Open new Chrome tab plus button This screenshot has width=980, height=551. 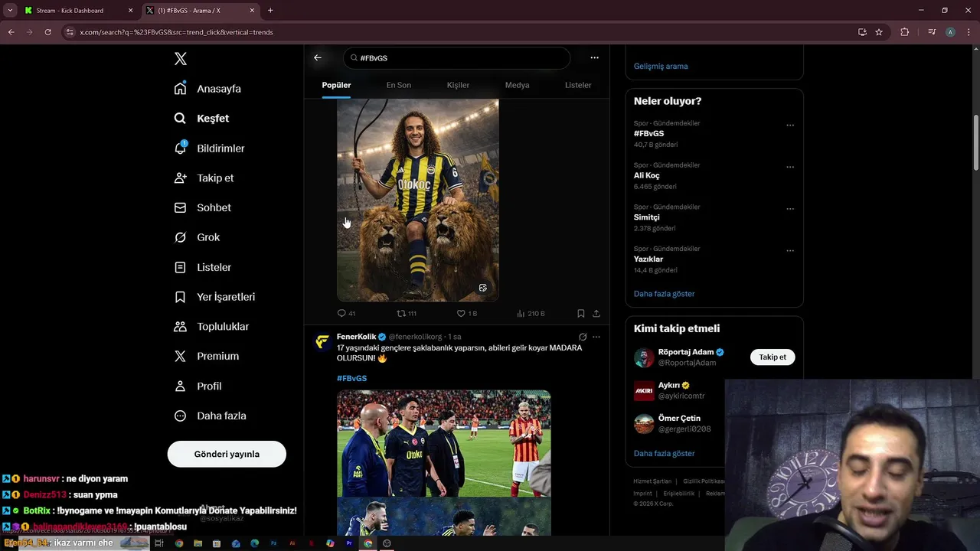click(x=270, y=11)
